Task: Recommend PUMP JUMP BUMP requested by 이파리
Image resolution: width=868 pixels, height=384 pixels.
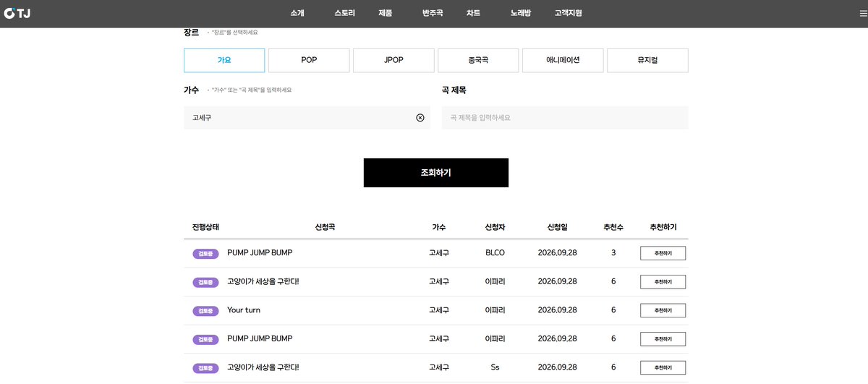Action: point(663,339)
